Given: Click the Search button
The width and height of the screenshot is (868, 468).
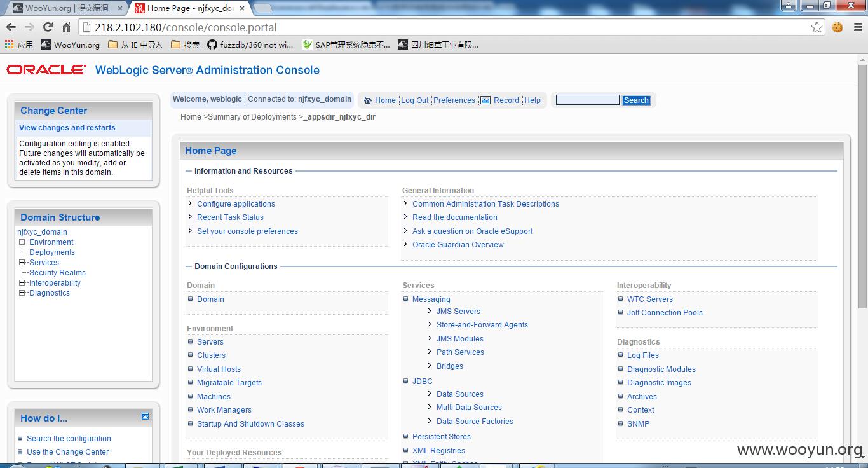Looking at the screenshot, I should [636, 100].
